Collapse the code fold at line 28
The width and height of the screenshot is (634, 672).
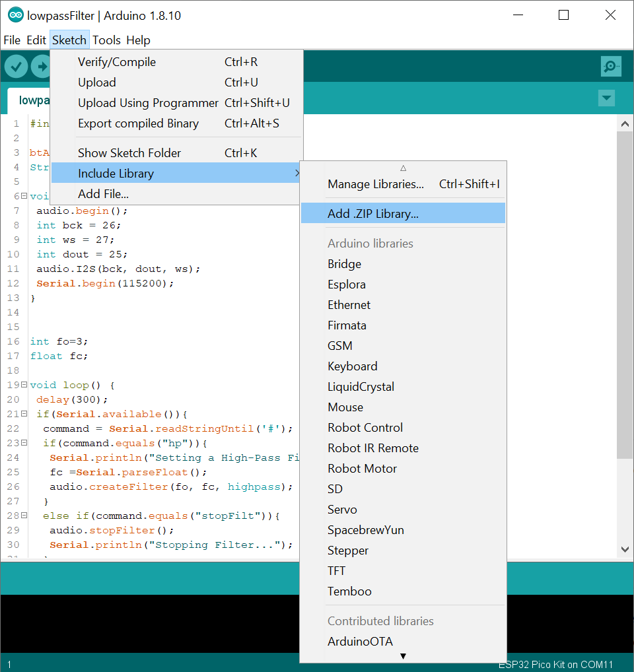click(24, 516)
